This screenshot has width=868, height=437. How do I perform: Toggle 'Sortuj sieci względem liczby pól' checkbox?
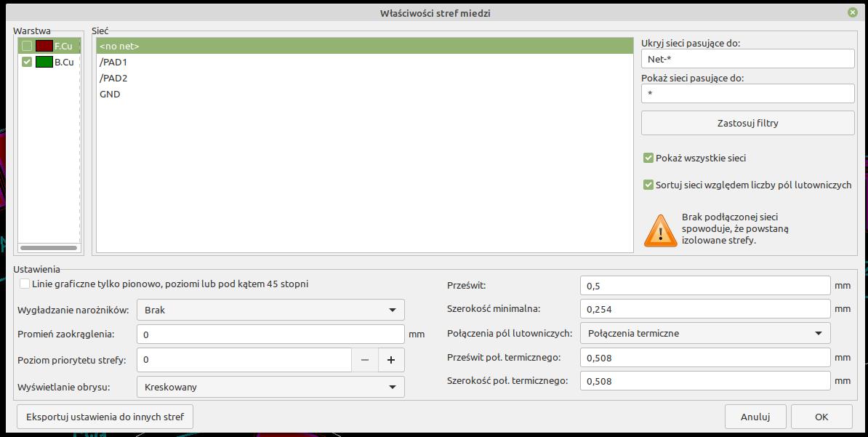(x=648, y=185)
